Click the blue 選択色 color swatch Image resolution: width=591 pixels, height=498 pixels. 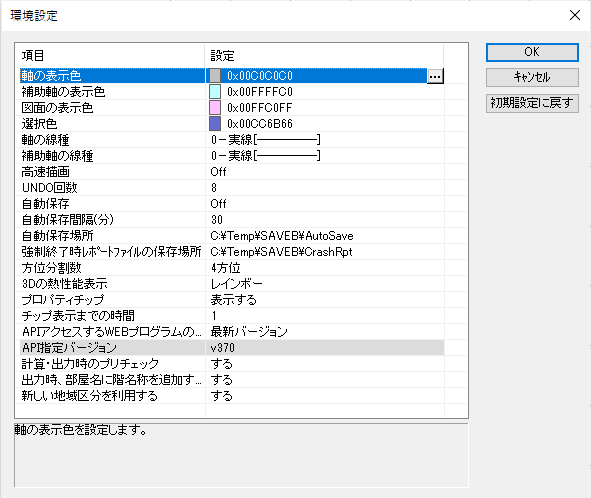pyautogui.click(x=215, y=124)
